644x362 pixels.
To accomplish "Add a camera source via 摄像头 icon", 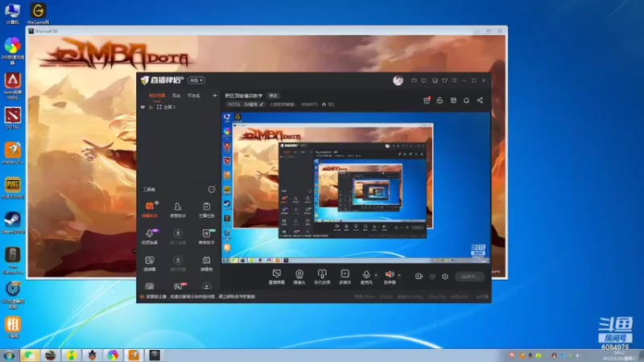I will pos(299,274).
